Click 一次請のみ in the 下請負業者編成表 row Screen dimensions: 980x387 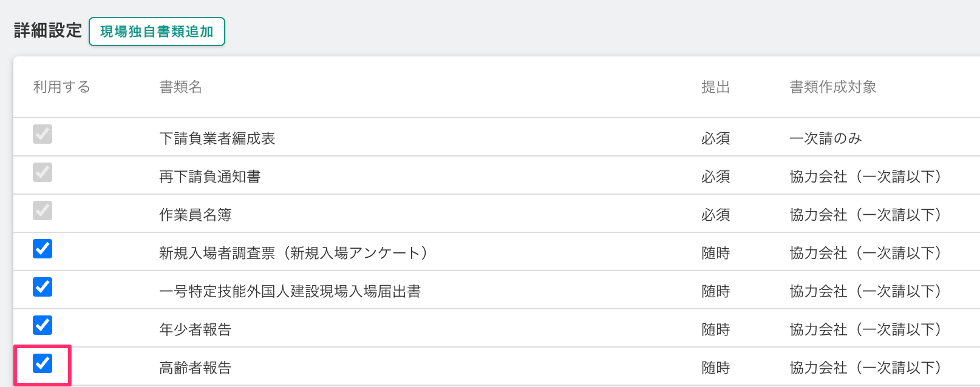[825, 138]
